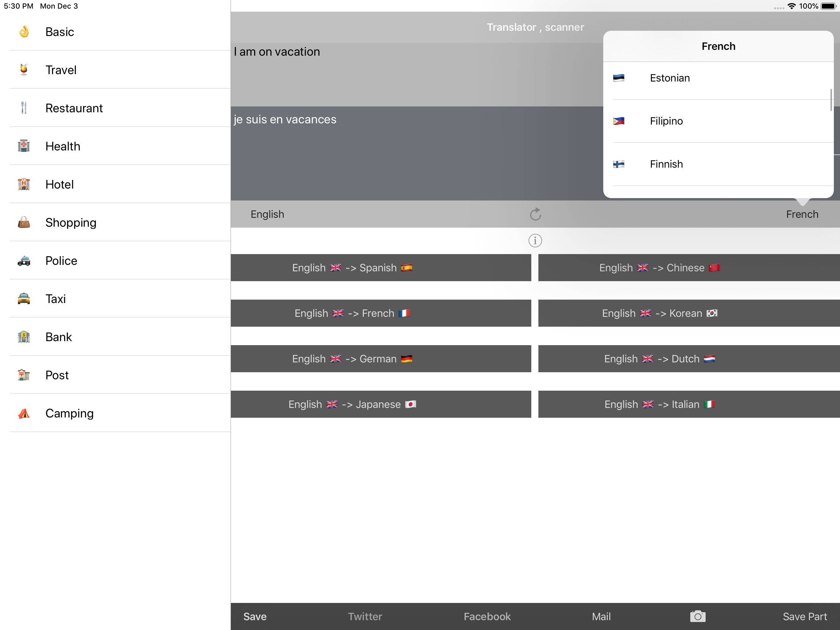Tap the Finnish flag icon

coord(619,164)
